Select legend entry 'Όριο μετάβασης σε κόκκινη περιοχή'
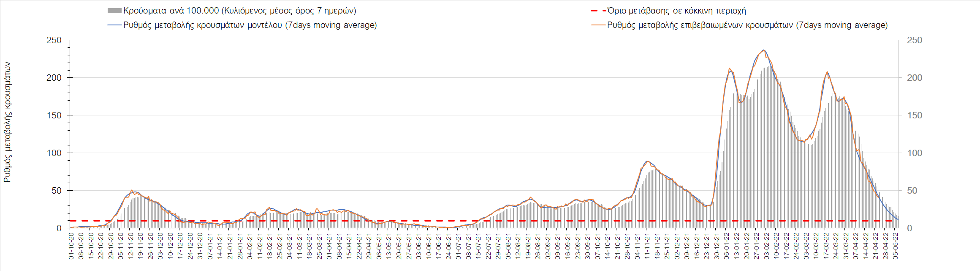Viewport: 980px width, 271px height. [x=676, y=11]
